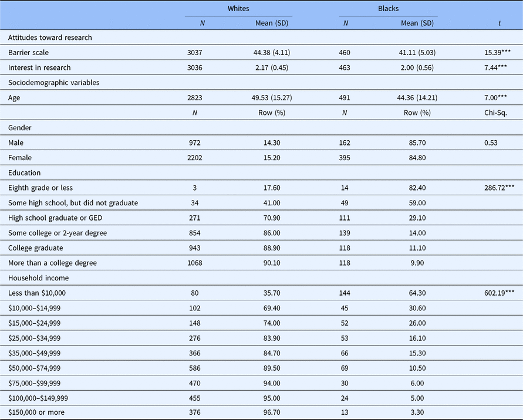Image resolution: width=523 pixels, height=420 pixels.
Task: Click the chi-square value 286.72***
Action: coord(494,188)
